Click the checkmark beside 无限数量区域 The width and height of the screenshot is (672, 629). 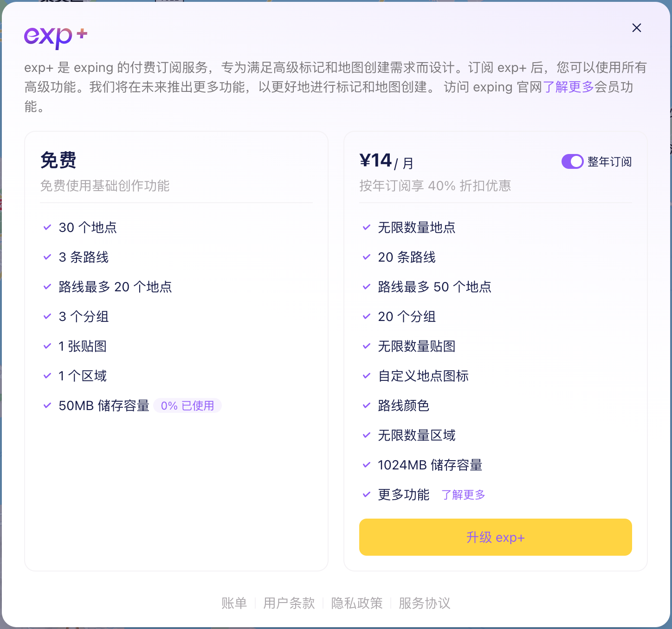tap(366, 435)
